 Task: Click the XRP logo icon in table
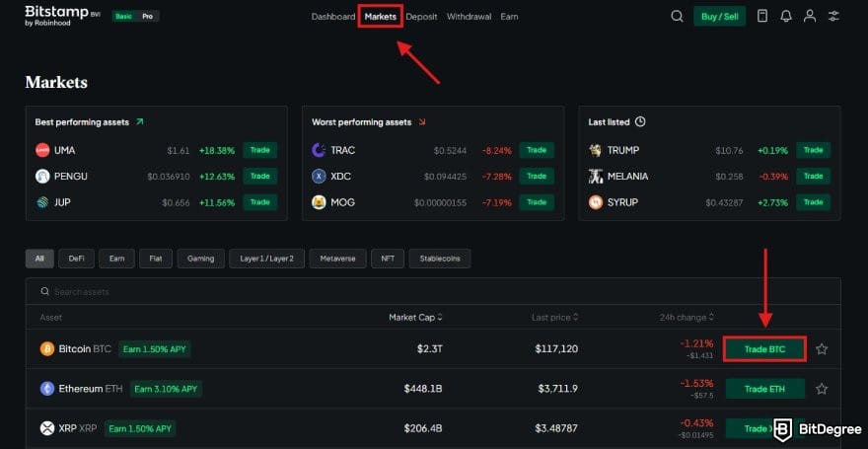tap(47, 428)
